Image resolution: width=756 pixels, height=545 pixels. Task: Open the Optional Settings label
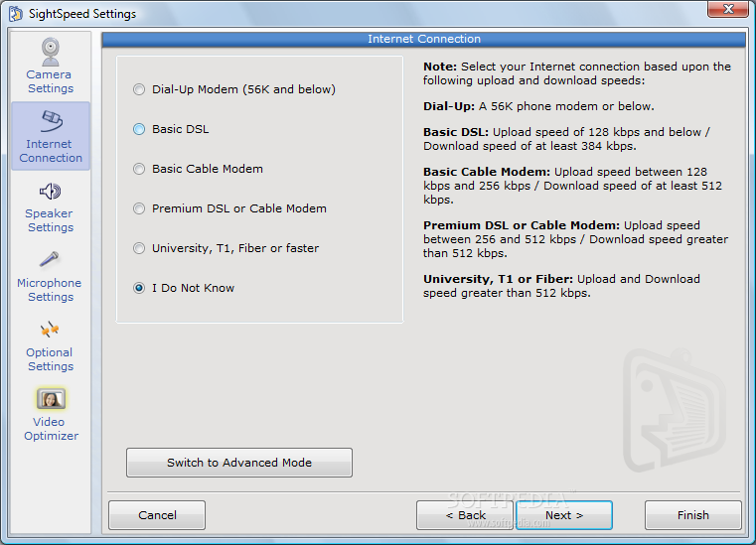[50, 359]
